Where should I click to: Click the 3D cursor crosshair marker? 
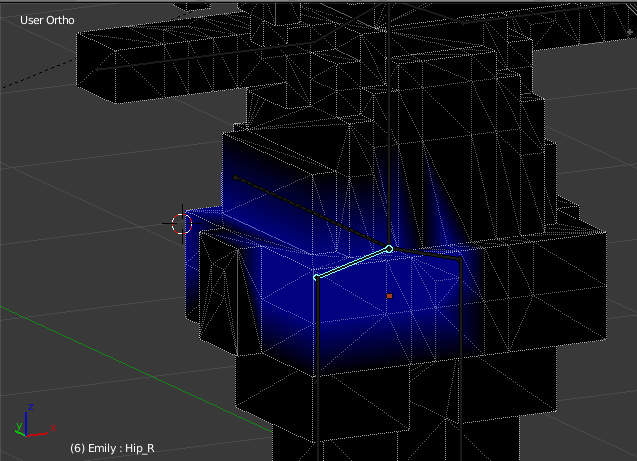pos(182,224)
